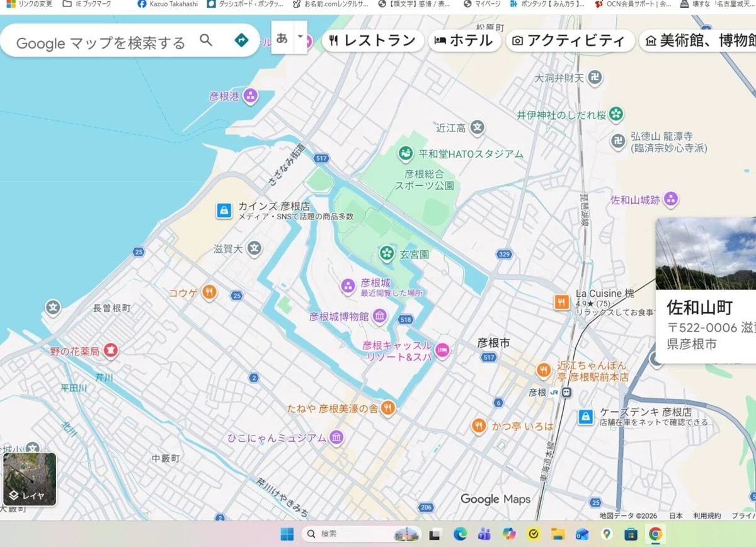Viewport: 756px width, 547px height.
Task: Open the マイページ bookmark
Action: (x=482, y=4)
